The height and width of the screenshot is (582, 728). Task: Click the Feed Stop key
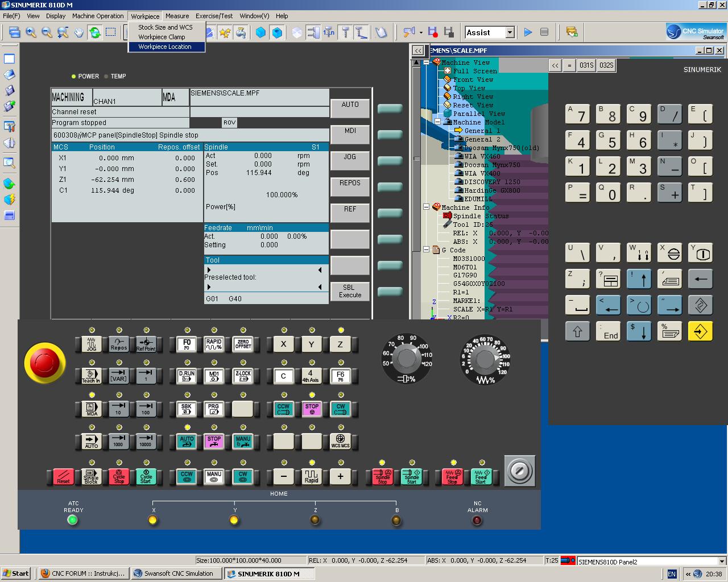pos(452,476)
